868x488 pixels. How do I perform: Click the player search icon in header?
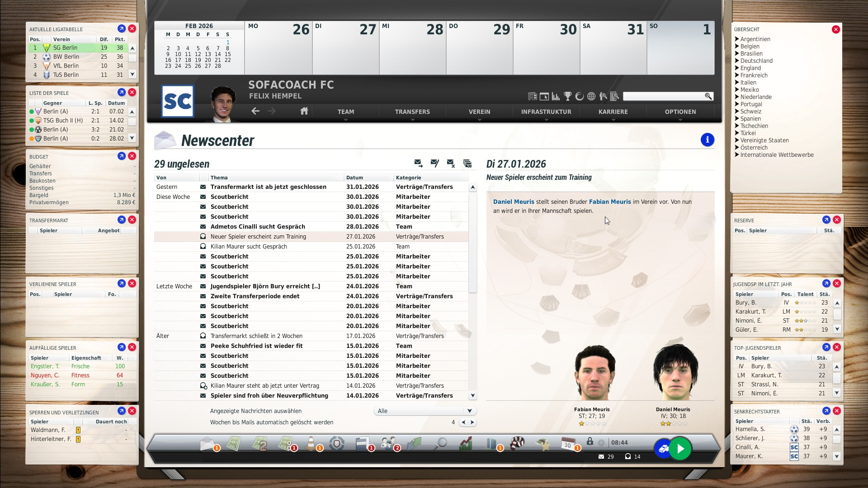click(603, 96)
